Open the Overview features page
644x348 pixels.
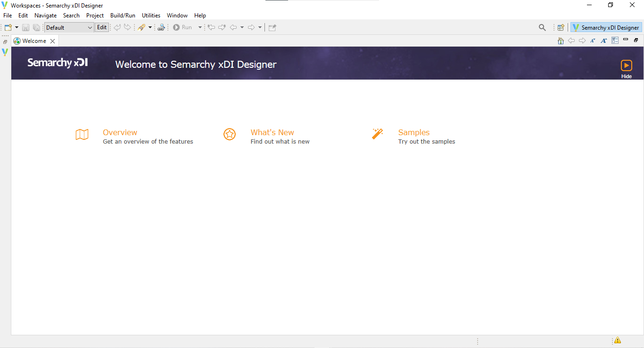tap(120, 132)
